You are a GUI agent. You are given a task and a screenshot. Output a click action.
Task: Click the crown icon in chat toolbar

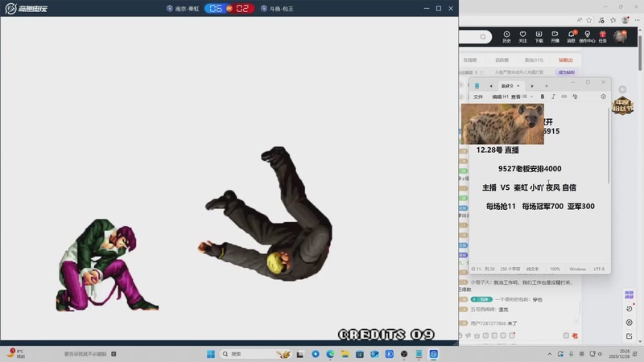pos(477,335)
